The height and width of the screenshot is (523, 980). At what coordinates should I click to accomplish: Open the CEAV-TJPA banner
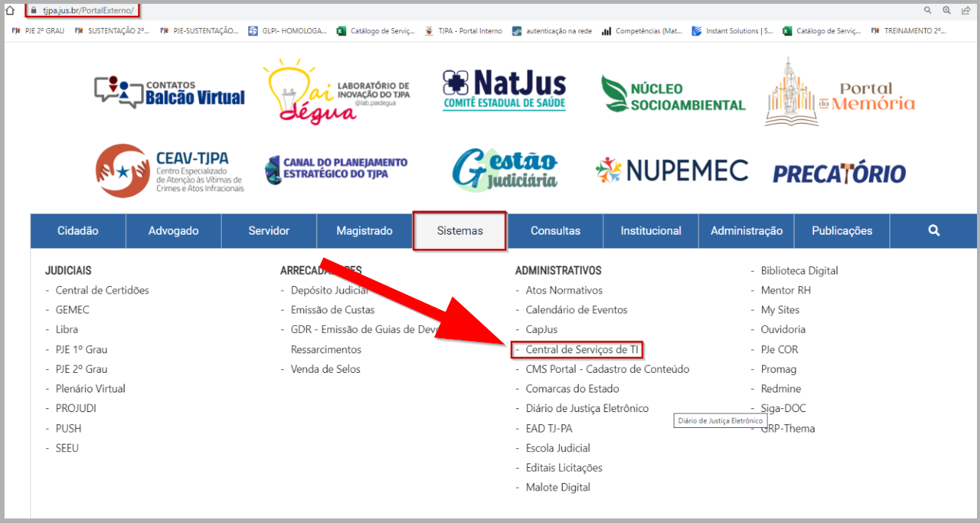(x=170, y=171)
